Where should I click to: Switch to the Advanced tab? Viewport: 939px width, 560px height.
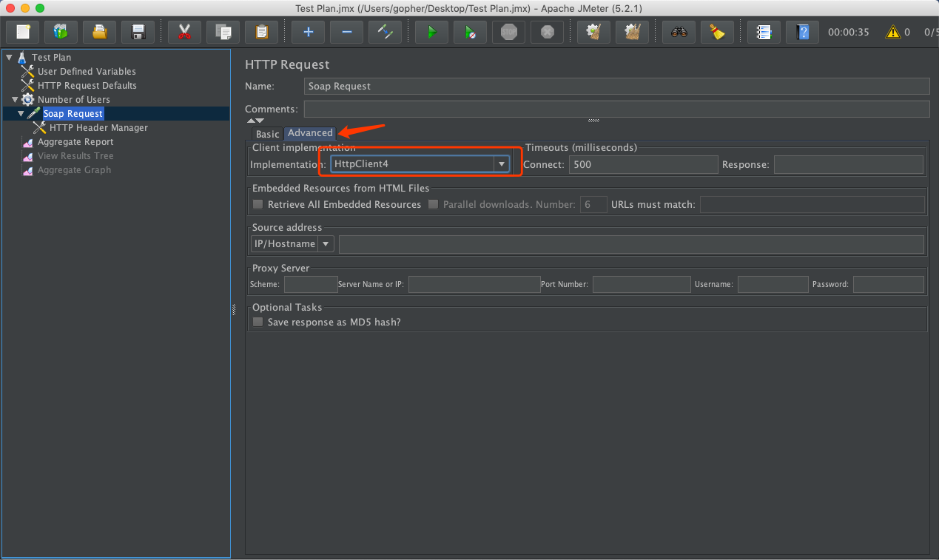click(310, 133)
